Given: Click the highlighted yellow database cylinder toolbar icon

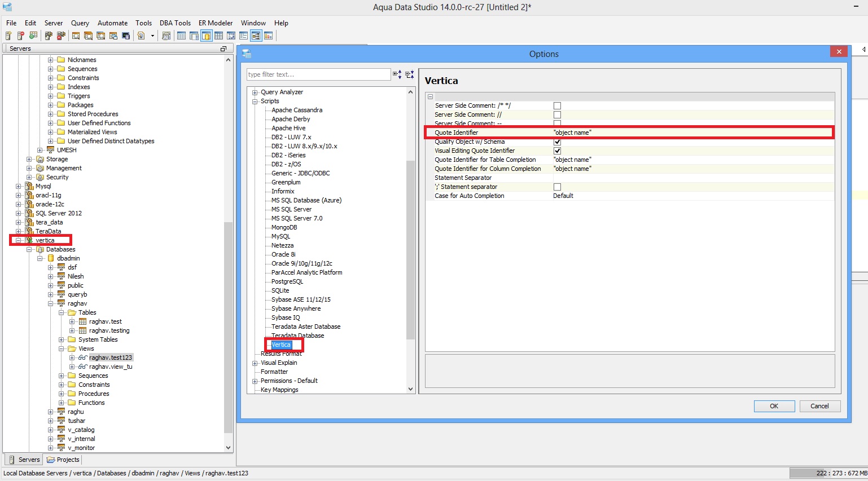Looking at the screenshot, I should pos(206,36).
